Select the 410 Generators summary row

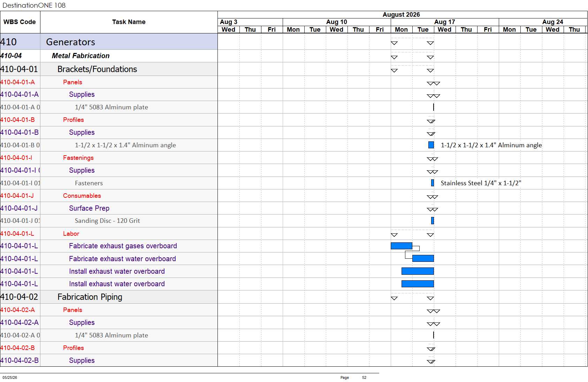tap(109, 42)
